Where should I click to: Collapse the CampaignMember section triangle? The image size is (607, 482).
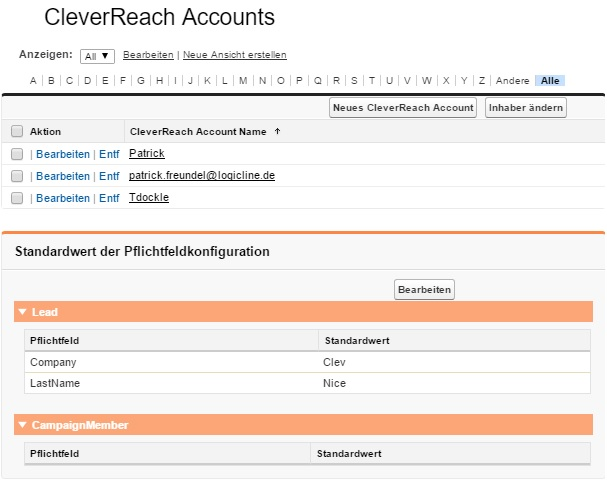point(22,425)
